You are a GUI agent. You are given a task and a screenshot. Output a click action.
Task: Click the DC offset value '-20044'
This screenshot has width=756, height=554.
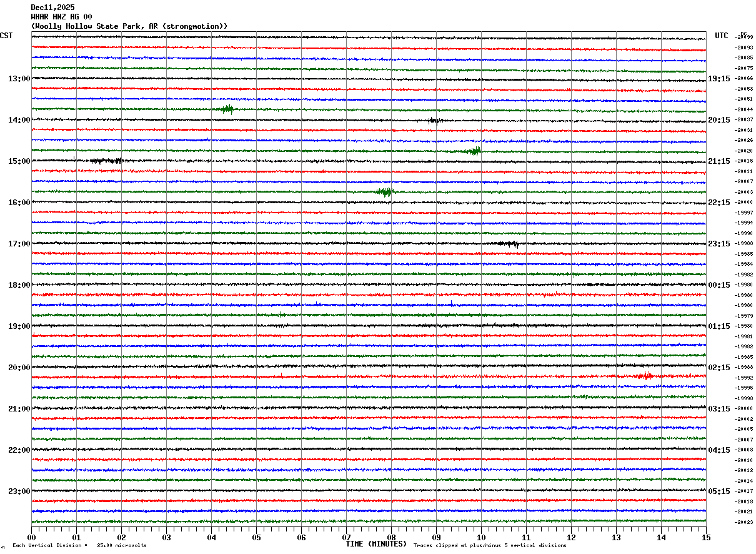[x=744, y=109]
